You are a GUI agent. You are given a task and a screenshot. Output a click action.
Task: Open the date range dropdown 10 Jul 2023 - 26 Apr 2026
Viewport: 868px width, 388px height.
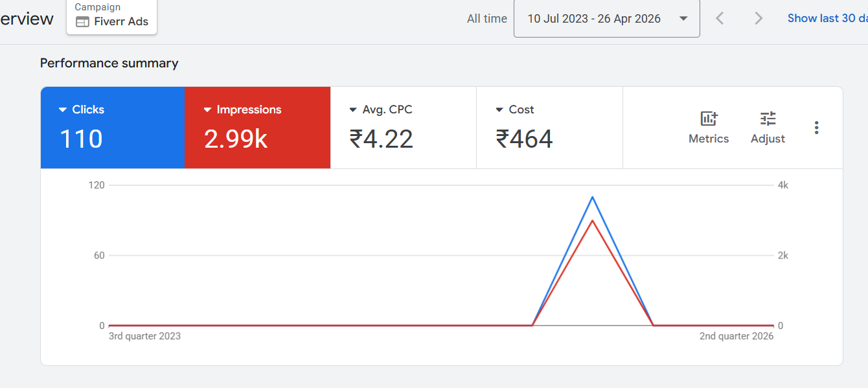pos(606,19)
